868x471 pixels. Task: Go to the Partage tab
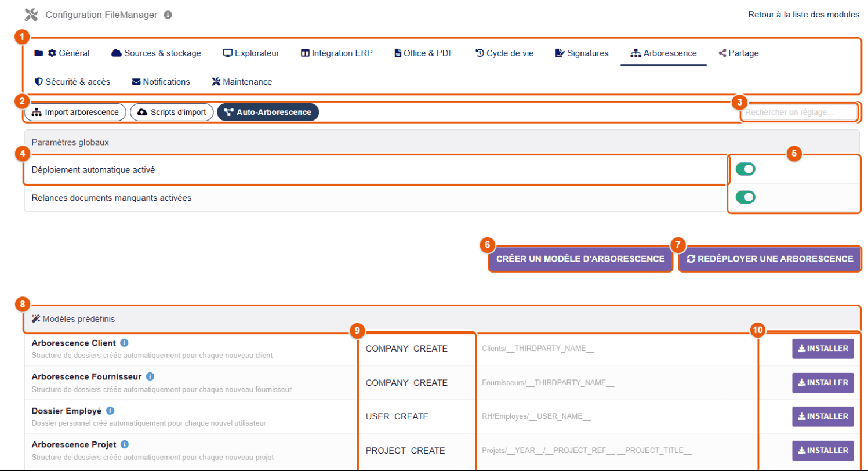click(738, 53)
